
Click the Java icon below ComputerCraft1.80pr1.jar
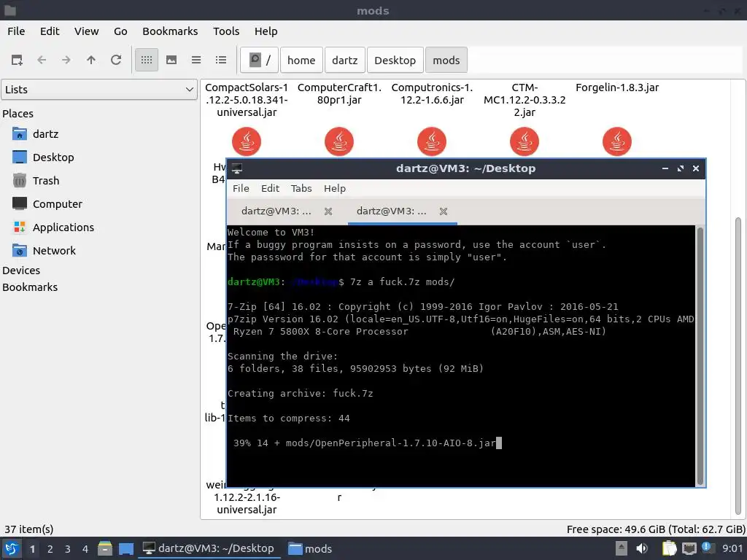pyautogui.click(x=339, y=141)
